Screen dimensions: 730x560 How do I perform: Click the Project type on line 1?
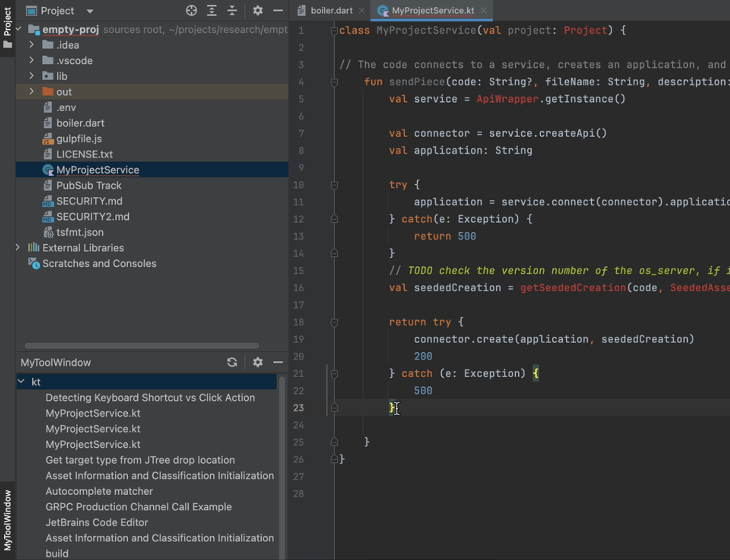(585, 30)
